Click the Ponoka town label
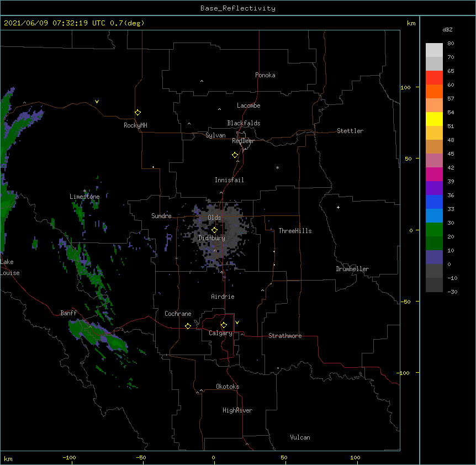Screen dimensions: 476x465 pos(265,75)
